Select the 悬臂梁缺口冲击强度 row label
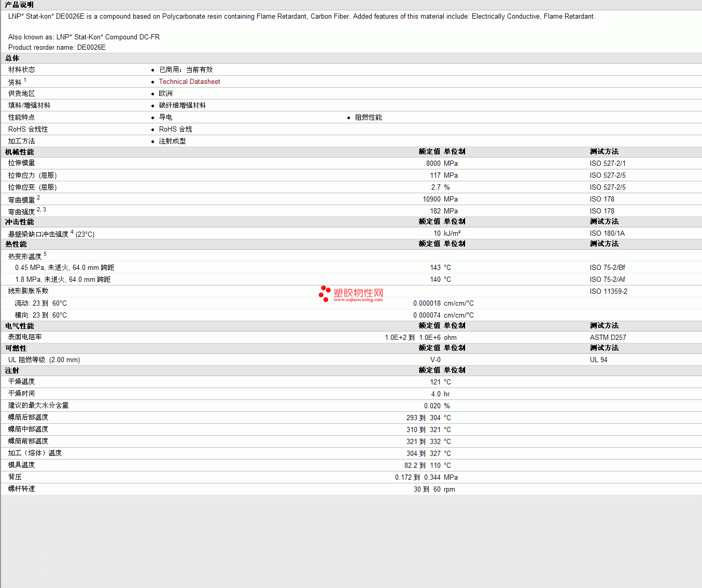This screenshot has height=588, width=702. coord(38,234)
